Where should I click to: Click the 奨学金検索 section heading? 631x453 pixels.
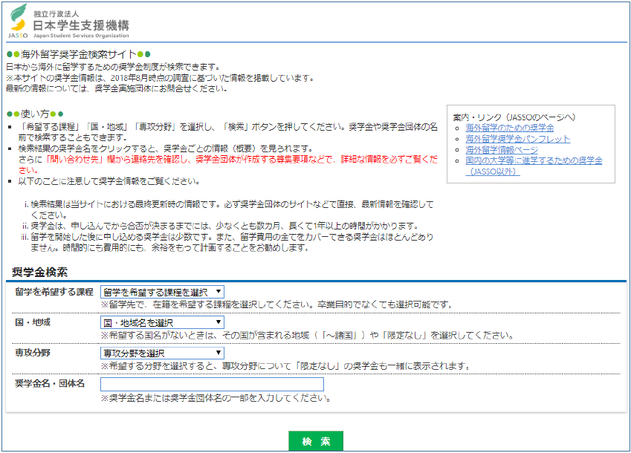[x=39, y=272]
